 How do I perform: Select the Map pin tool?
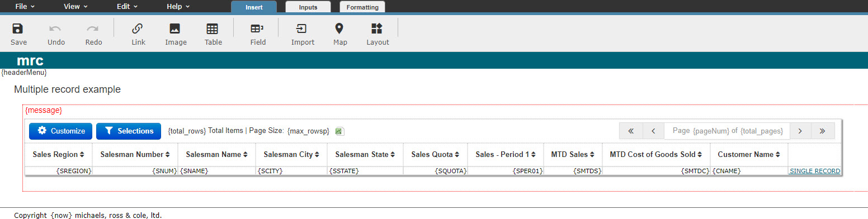[x=339, y=29]
